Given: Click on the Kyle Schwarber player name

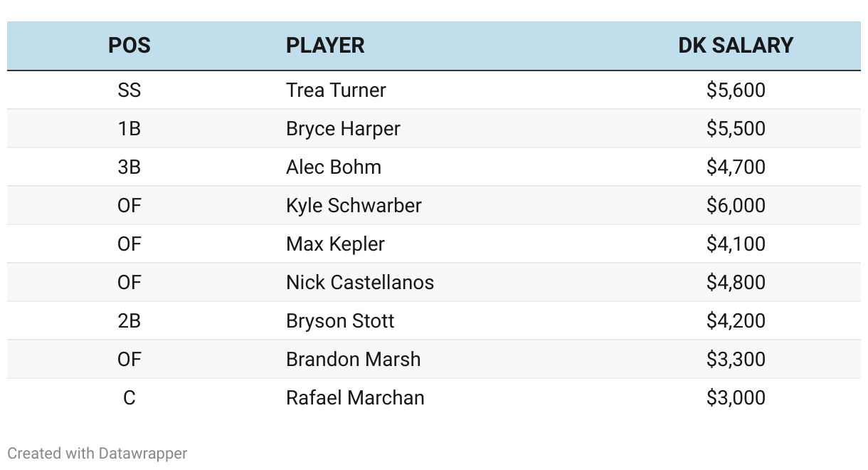Looking at the screenshot, I should (x=354, y=206).
